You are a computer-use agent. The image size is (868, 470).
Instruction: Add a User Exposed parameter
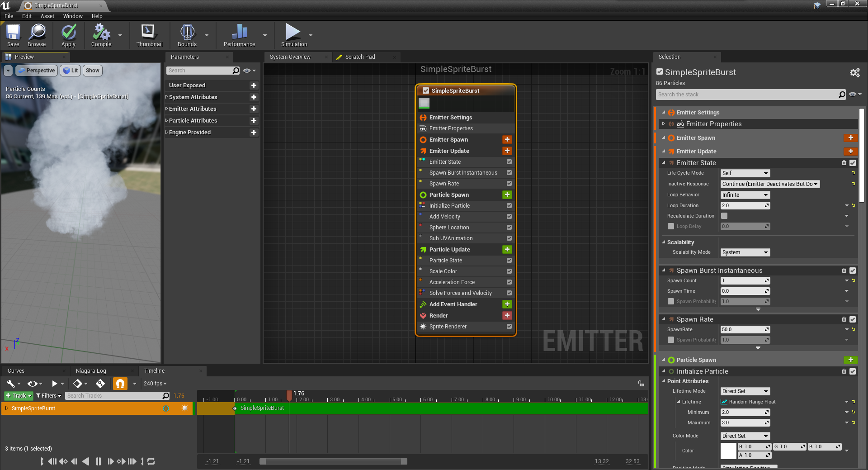pos(254,85)
